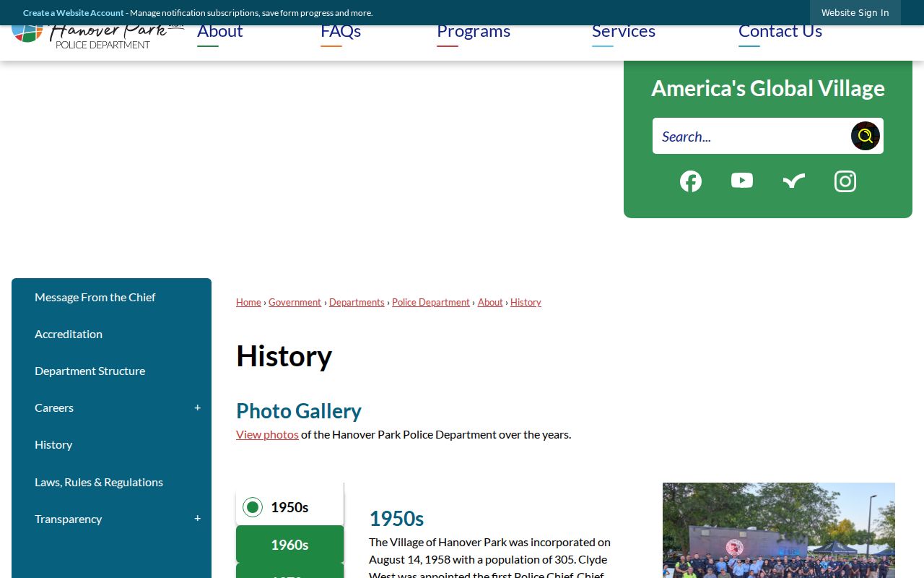Open the Facebook social icon

click(691, 181)
